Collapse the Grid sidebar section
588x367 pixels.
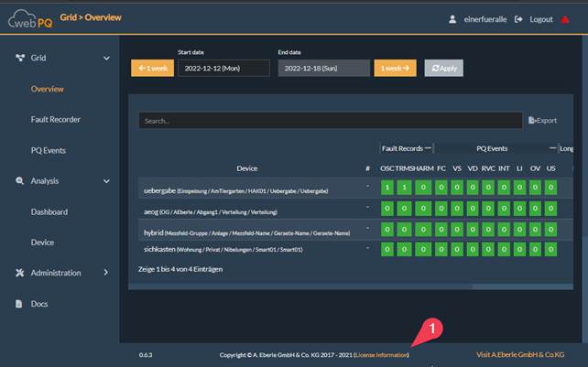[x=106, y=59]
